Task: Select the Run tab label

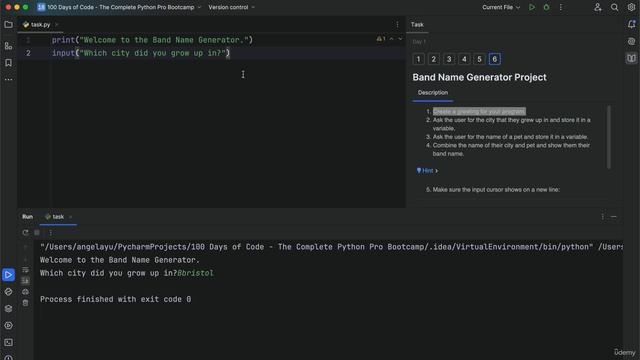Action: 27,217
